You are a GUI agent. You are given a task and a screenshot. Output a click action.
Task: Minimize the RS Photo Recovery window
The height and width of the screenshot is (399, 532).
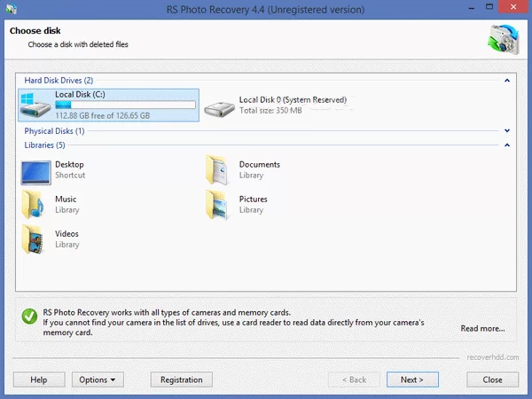(472, 7)
